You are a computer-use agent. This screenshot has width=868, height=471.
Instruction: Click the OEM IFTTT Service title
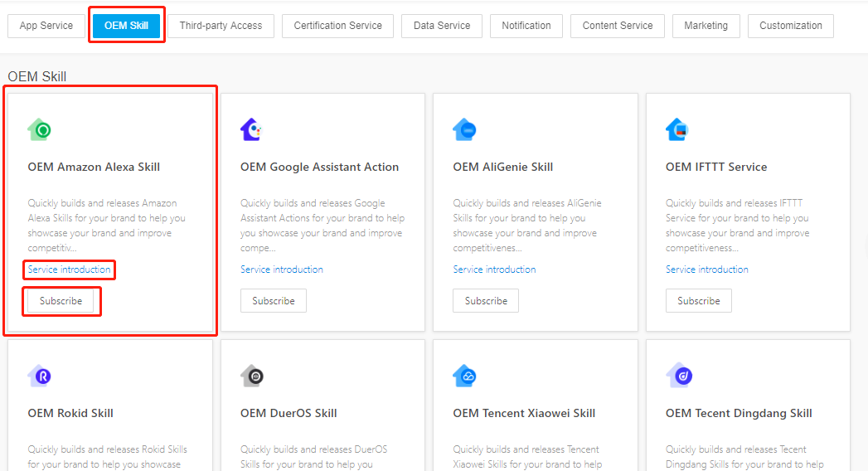(x=716, y=167)
